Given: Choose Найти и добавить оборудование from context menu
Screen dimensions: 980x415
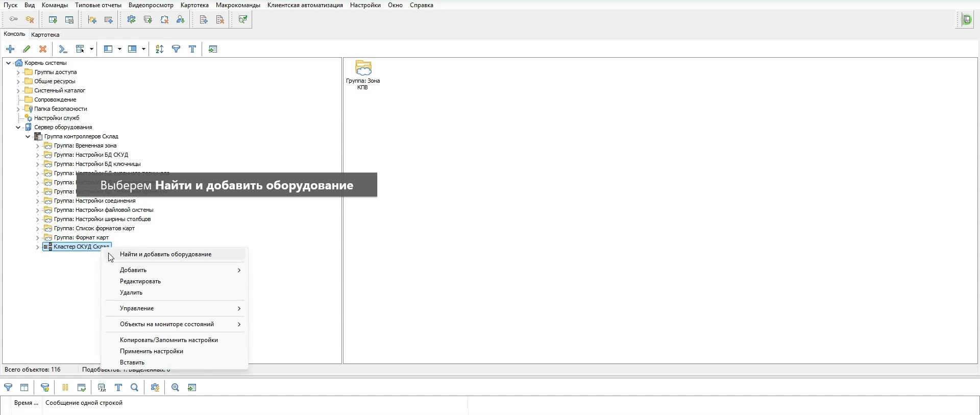Looking at the screenshot, I should point(165,254).
